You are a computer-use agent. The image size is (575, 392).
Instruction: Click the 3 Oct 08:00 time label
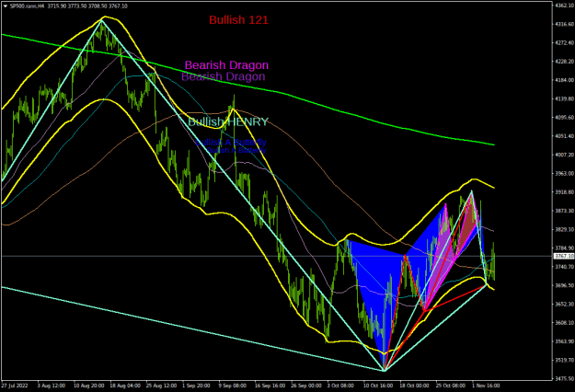tap(340, 386)
